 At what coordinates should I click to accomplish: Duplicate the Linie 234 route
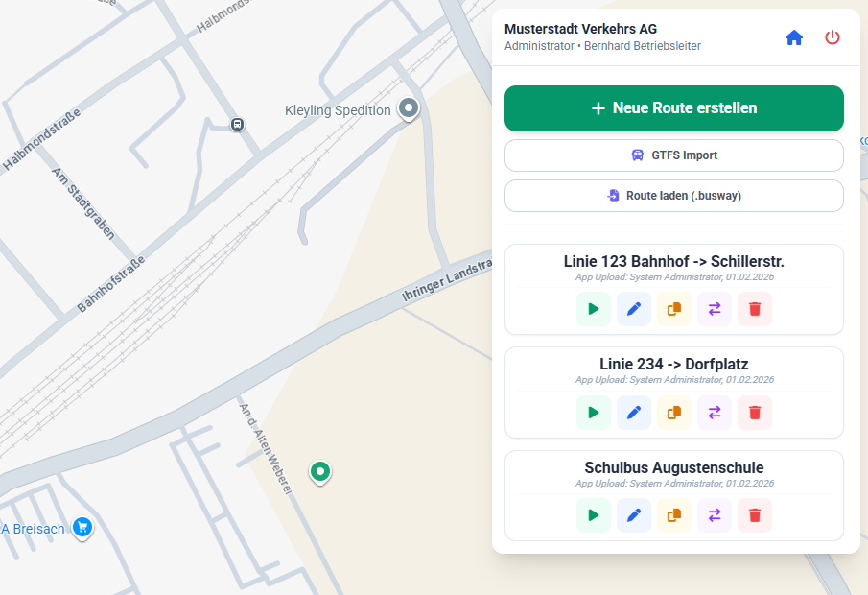click(x=673, y=412)
